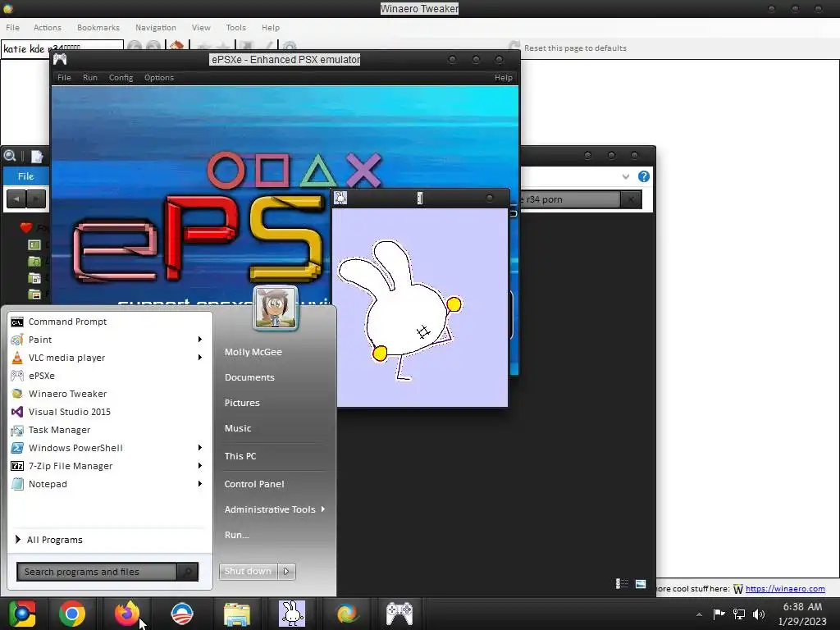This screenshot has width=840, height=630.
Task: Open the arrow next to Shut down
Action: point(286,571)
